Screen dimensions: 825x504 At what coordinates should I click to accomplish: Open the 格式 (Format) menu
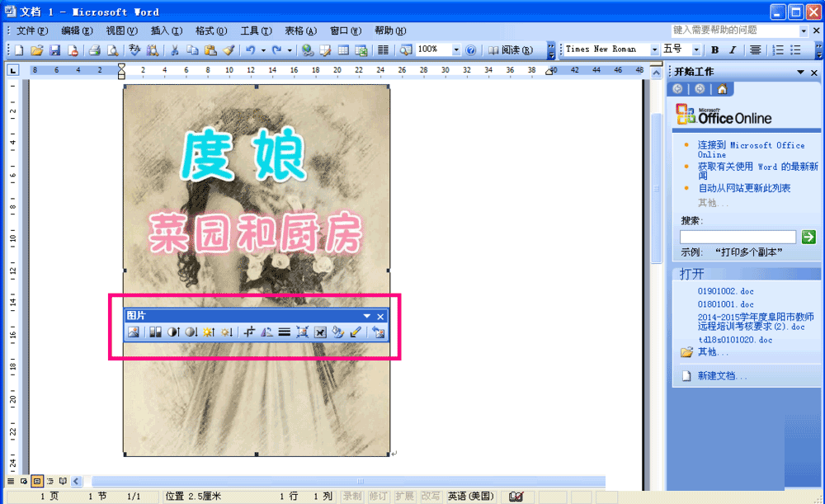(x=210, y=31)
